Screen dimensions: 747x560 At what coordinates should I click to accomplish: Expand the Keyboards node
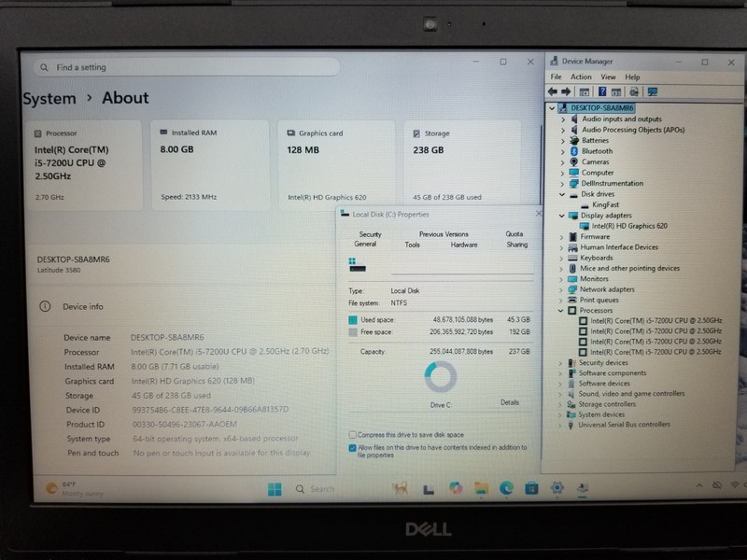[561, 259]
